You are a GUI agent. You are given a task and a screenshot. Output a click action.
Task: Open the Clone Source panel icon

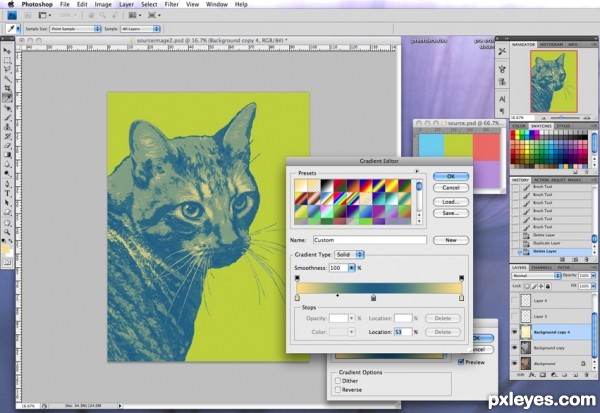[502, 82]
